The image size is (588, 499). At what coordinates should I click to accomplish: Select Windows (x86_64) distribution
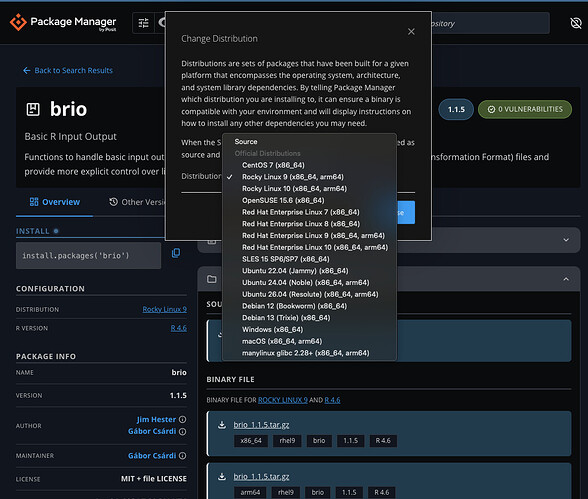[x=273, y=330]
